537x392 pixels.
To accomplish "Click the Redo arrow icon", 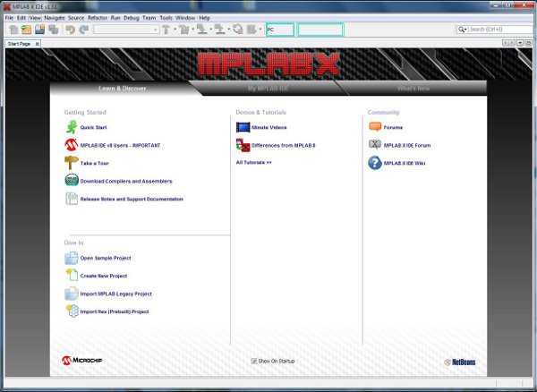I will 84,30.
